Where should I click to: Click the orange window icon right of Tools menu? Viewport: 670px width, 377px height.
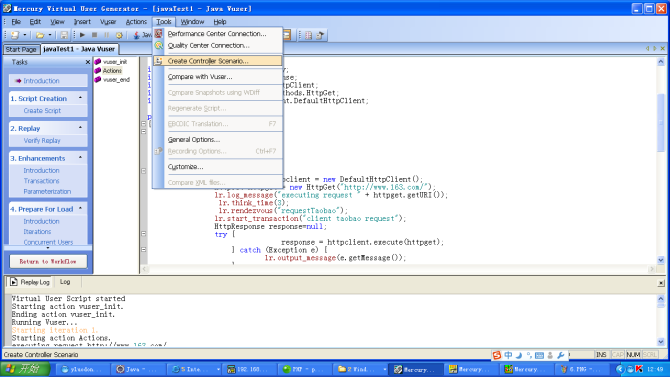pos(287,35)
